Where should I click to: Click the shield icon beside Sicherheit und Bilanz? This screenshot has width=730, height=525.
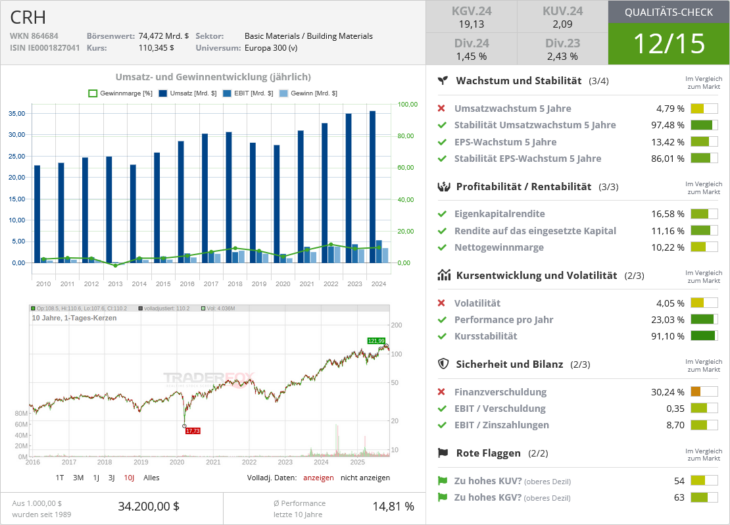pyautogui.click(x=442, y=364)
